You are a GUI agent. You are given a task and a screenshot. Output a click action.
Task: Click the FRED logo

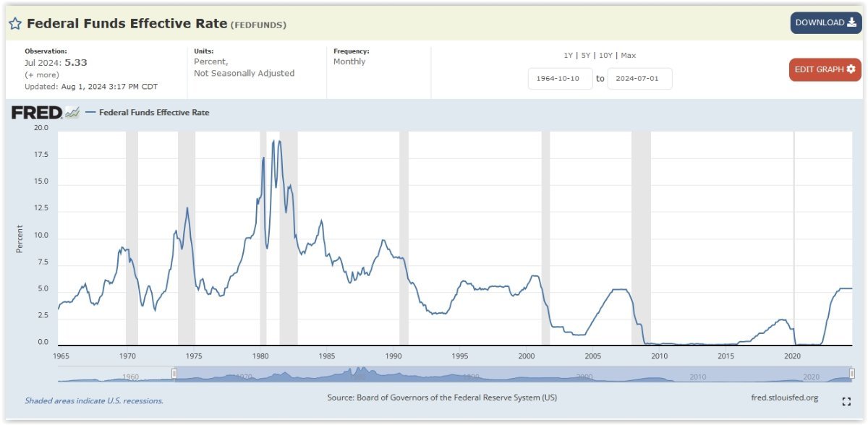tap(45, 113)
